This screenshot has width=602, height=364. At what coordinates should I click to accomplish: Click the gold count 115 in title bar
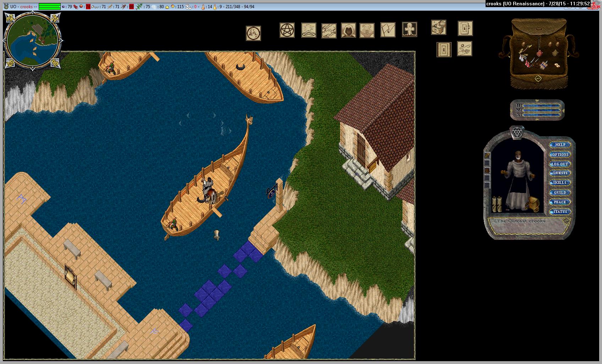tap(180, 7)
